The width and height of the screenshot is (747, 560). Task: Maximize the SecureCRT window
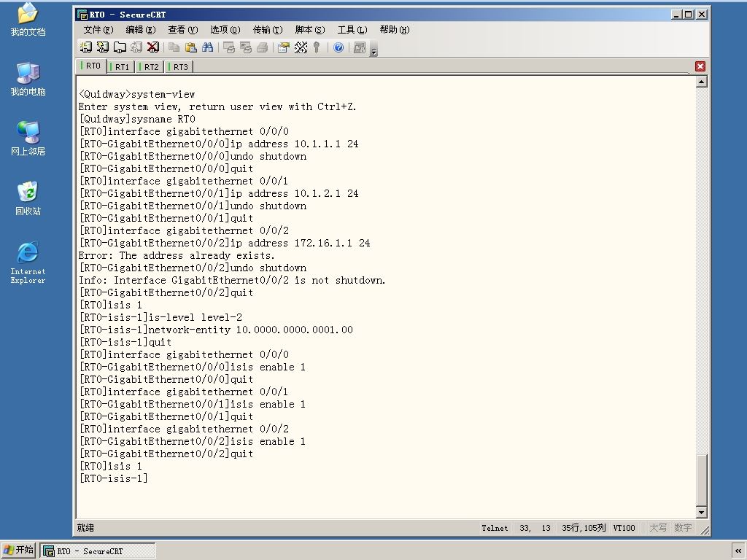[689, 15]
